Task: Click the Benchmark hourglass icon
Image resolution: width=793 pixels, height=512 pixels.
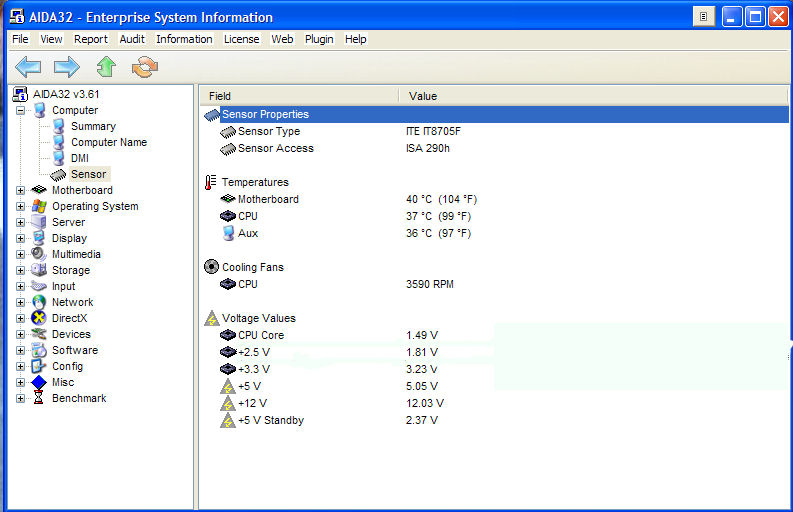Action: [x=38, y=398]
